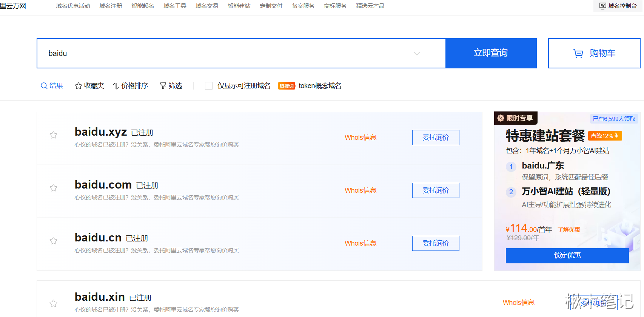Open the 域名注册 menu
Screen dimensions: 644x317
coord(111,6)
